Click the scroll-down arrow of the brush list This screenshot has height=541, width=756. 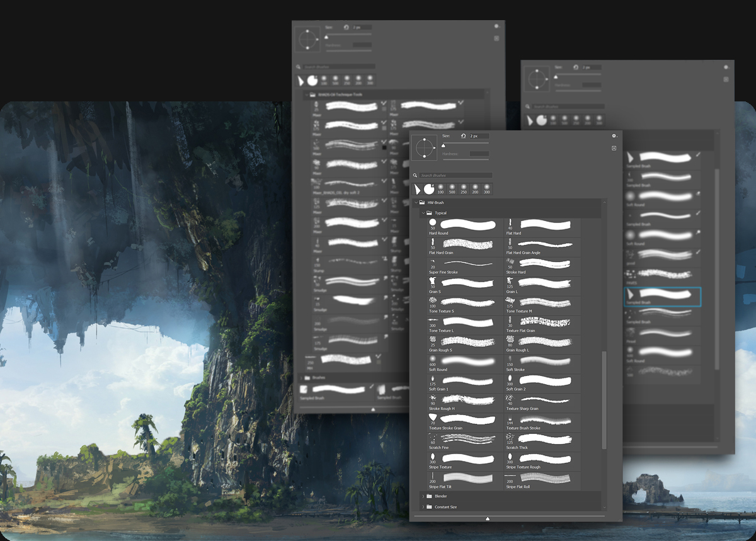click(x=604, y=509)
